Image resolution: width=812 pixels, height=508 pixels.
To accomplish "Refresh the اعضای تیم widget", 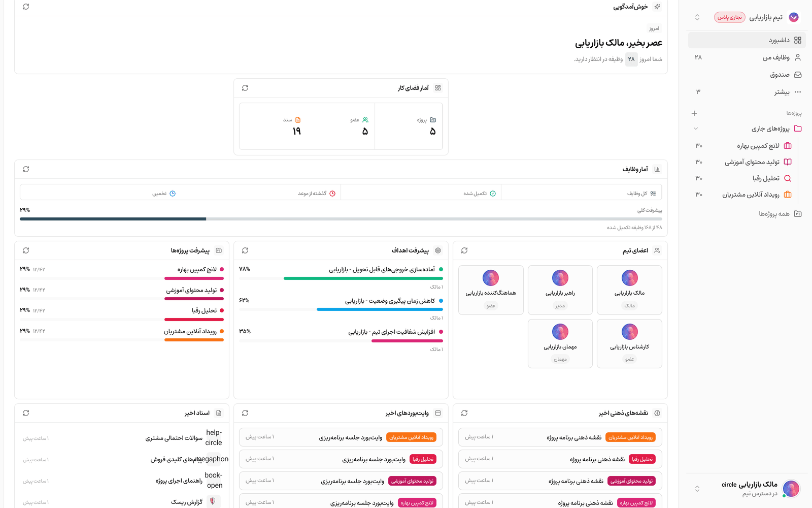I will pyautogui.click(x=464, y=250).
